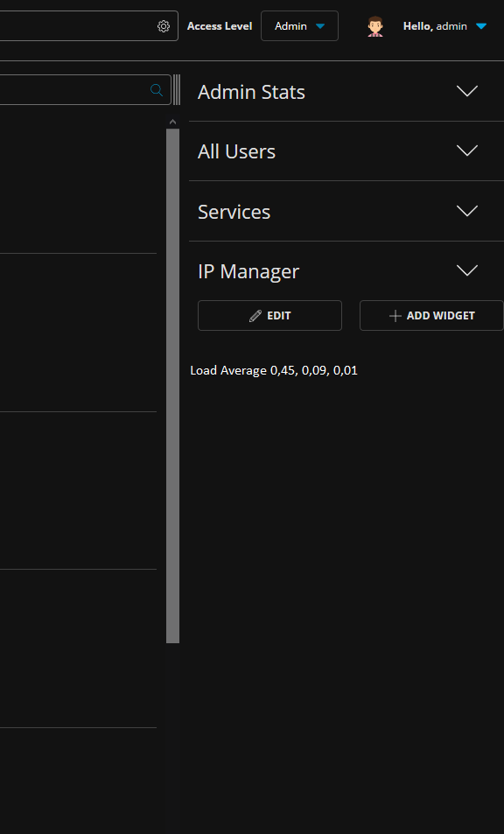Select the Services widget title

[x=234, y=212]
